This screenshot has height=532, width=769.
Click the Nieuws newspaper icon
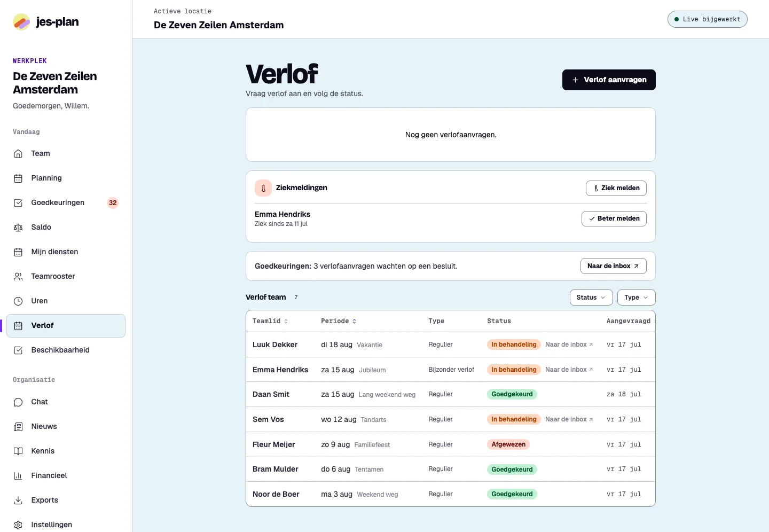pyautogui.click(x=18, y=427)
